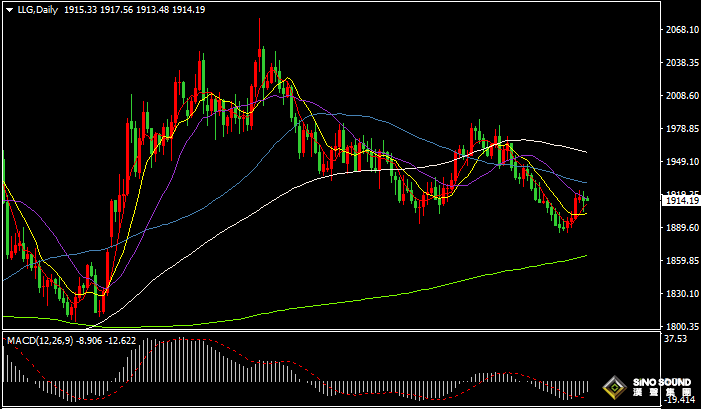Click the 1859.85 price axis label
The image size is (701, 409).
tap(680, 261)
